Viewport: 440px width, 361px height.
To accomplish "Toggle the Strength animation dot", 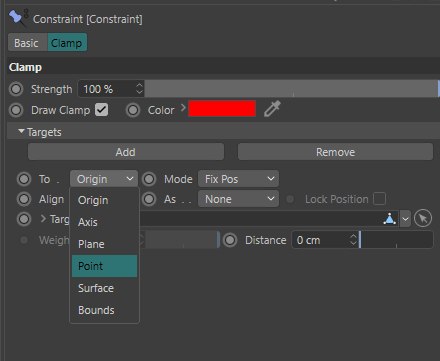I will click(16, 89).
